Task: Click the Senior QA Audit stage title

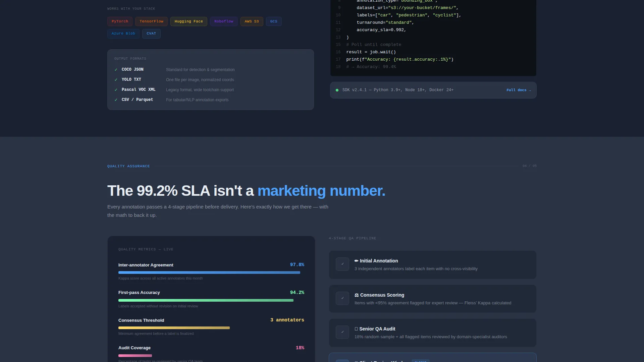Action: click(377, 329)
